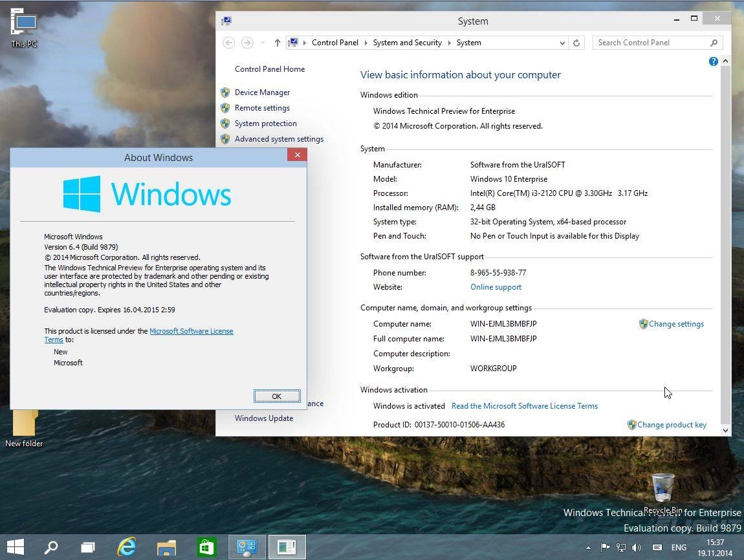
Task: Click the Product ID value text
Action: point(459,425)
